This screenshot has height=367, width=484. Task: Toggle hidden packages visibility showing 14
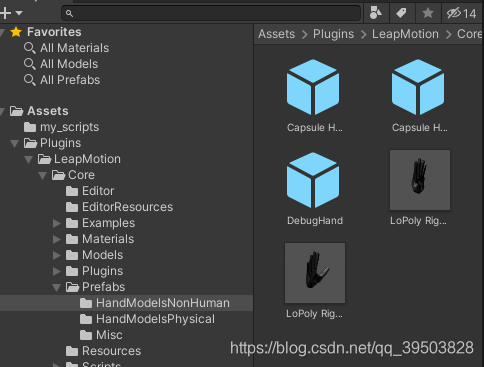[462, 13]
